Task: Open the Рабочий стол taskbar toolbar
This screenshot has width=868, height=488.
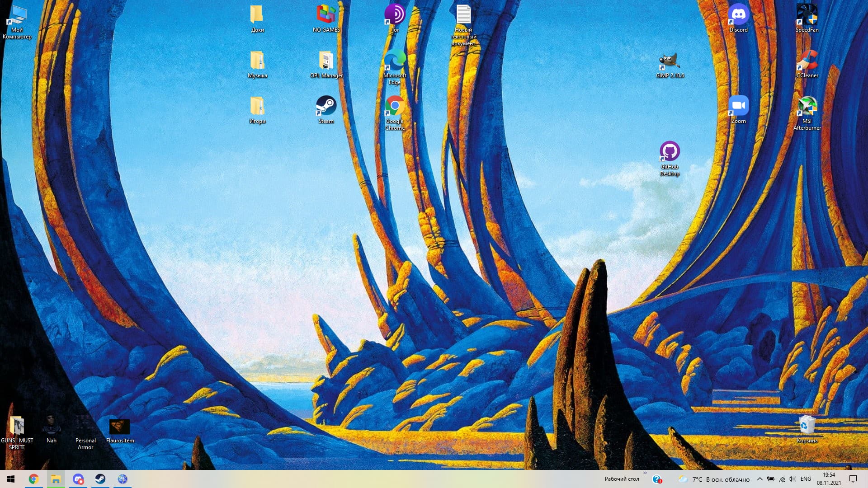Action: coord(622,479)
